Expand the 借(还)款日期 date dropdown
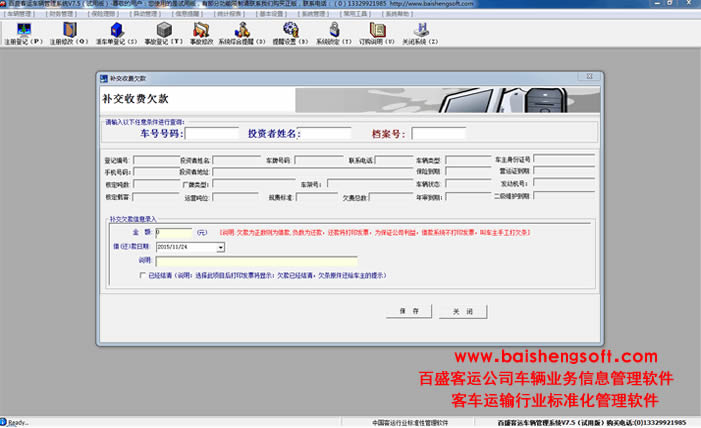This screenshot has width=701, height=428. click(x=220, y=247)
